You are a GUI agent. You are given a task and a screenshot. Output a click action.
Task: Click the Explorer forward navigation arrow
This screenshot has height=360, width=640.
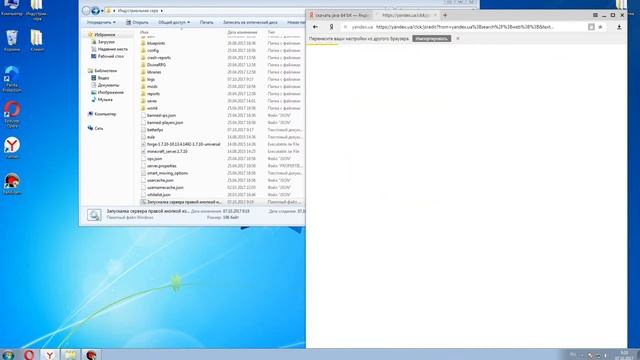tap(96, 11)
